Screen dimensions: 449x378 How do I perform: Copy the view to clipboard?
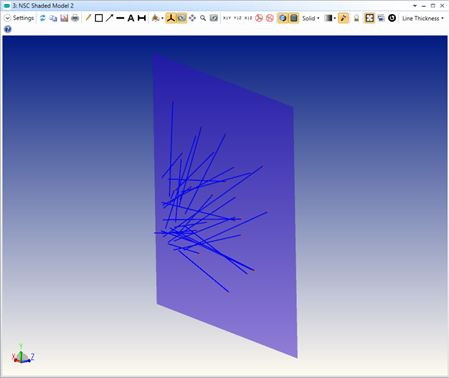pos(53,18)
